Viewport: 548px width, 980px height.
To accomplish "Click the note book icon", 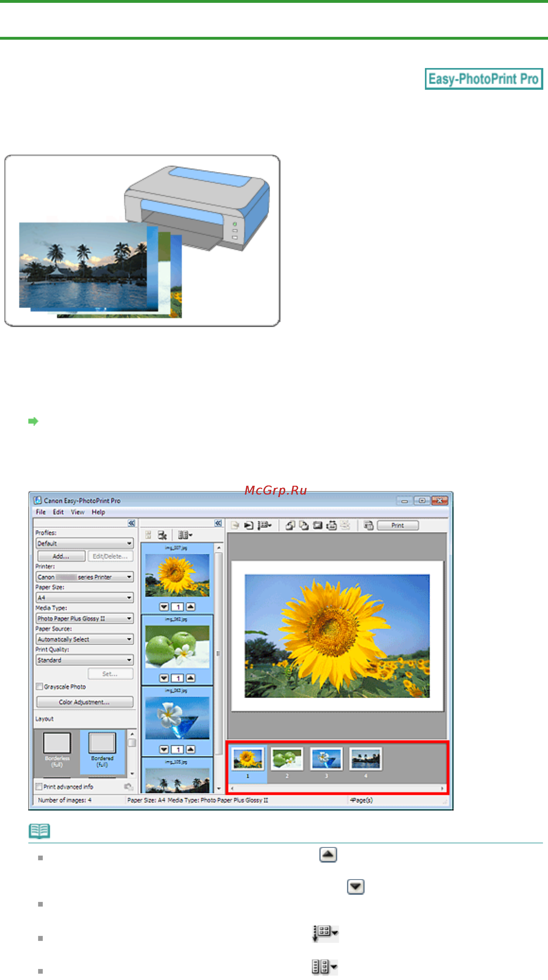I will [39, 831].
